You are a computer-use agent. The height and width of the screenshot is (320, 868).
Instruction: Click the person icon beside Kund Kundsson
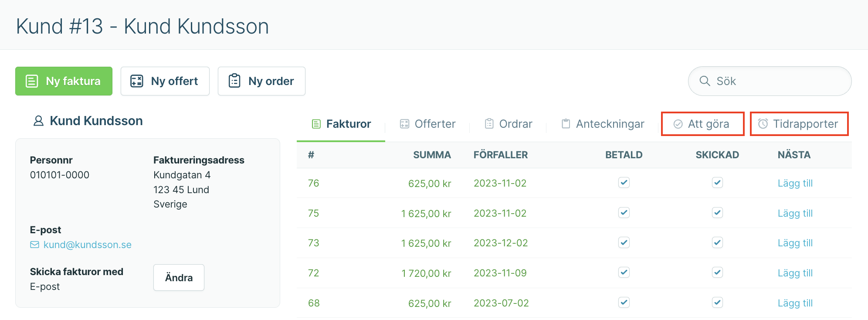pos(38,121)
